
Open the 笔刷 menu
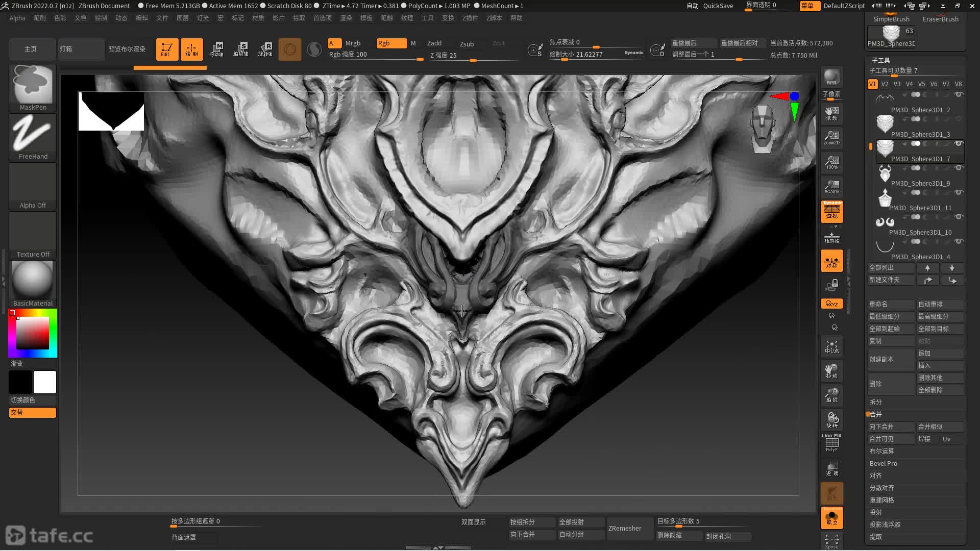point(39,18)
